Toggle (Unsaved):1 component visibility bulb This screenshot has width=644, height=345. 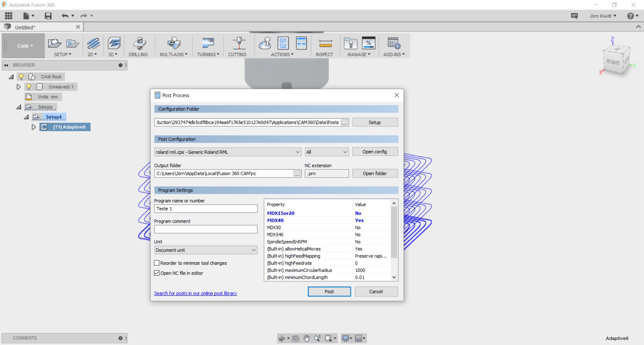pos(29,87)
